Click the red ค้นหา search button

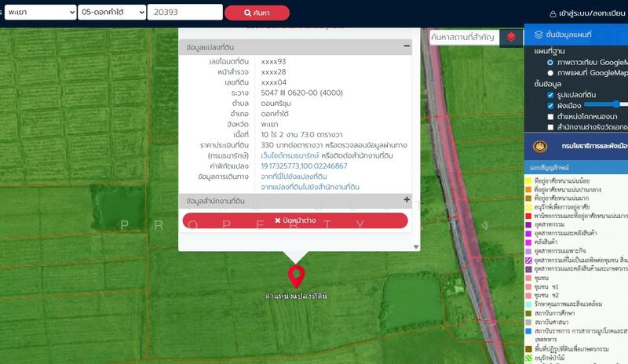pyautogui.click(x=257, y=13)
